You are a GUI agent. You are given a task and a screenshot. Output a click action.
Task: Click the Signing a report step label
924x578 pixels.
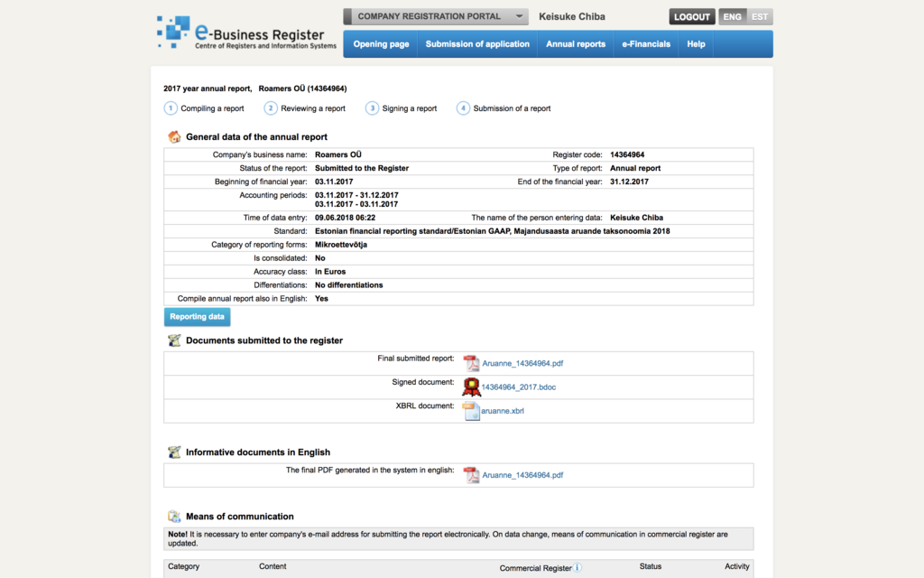click(410, 108)
